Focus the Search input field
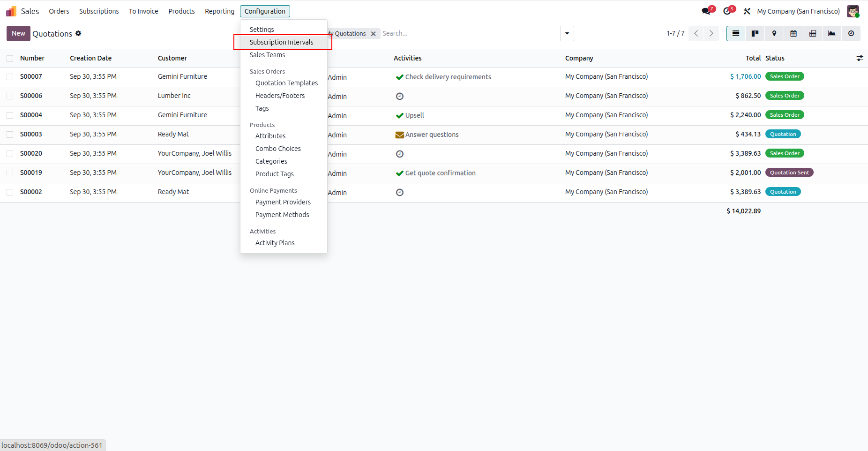Image resolution: width=868 pixels, height=451 pixels. pyautogui.click(x=470, y=33)
